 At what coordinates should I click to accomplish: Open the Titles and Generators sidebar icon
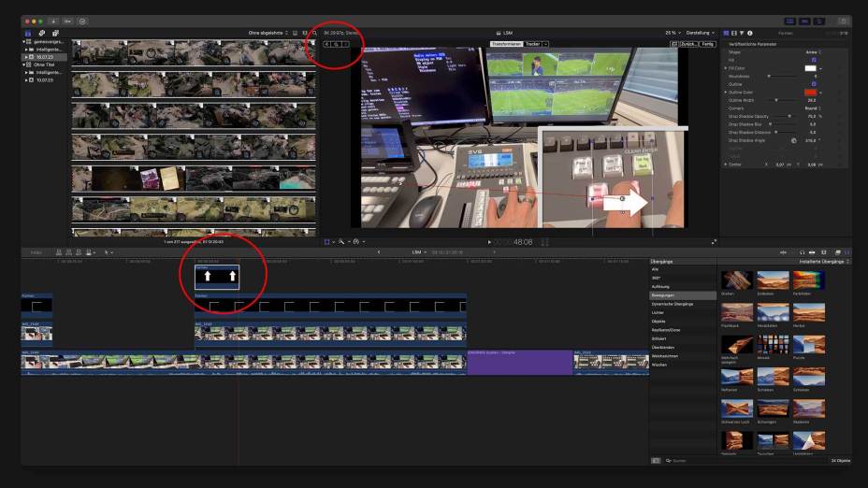tap(55, 34)
